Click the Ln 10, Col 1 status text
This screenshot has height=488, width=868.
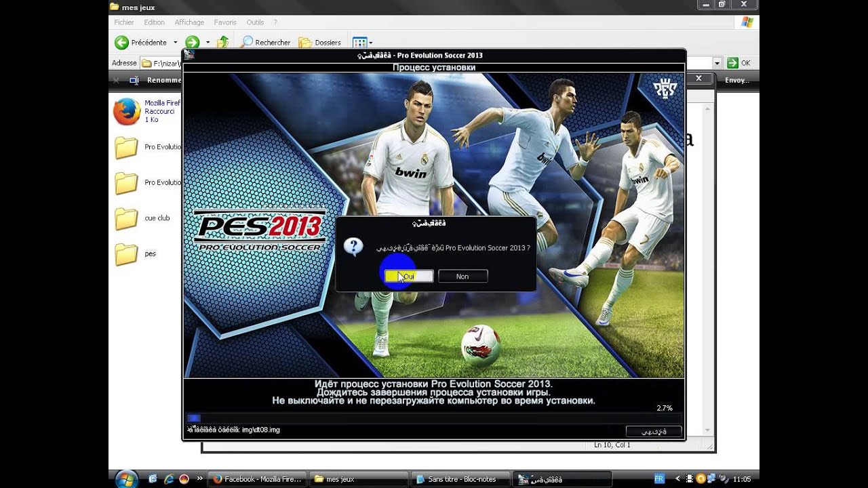pyautogui.click(x=612, y=445)
